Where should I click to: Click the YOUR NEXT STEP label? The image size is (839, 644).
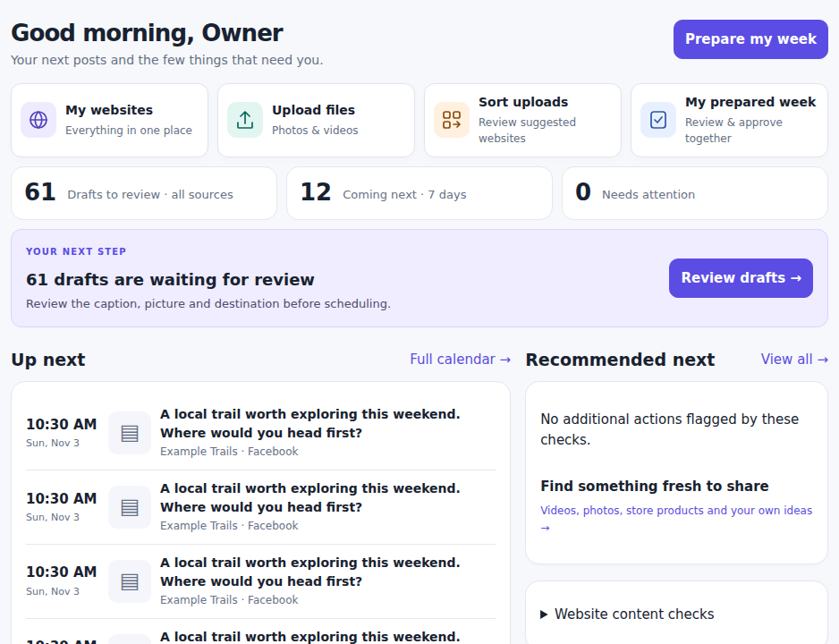(x=76, y=251)
